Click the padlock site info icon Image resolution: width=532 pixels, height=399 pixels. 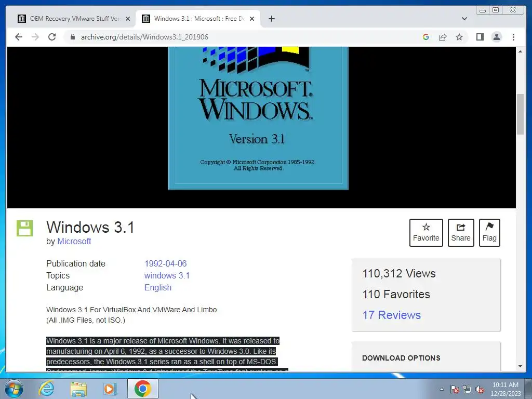pos(73,37)
